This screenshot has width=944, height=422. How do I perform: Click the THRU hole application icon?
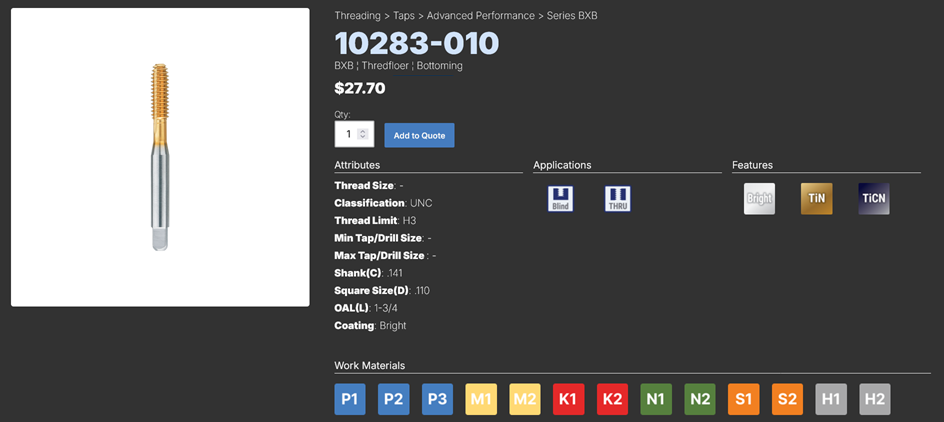[618, 198]
